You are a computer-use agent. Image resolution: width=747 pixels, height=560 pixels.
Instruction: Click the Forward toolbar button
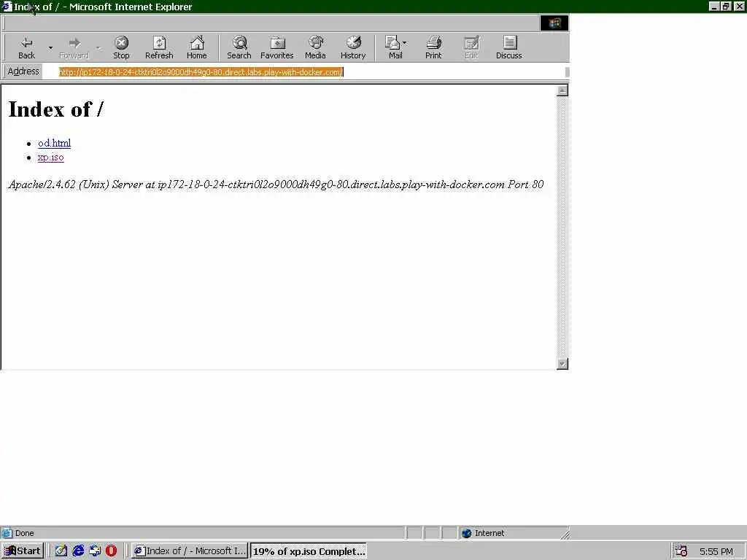coord(74,47)
